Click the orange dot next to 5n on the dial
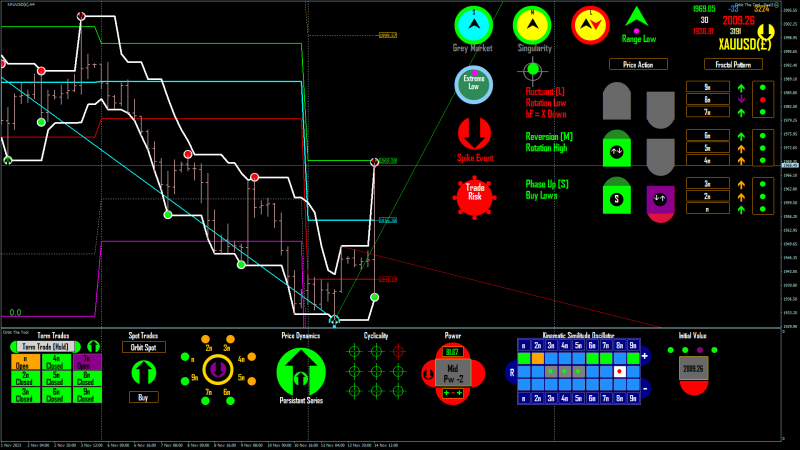The image size is (800, 450). click(252, 381)
